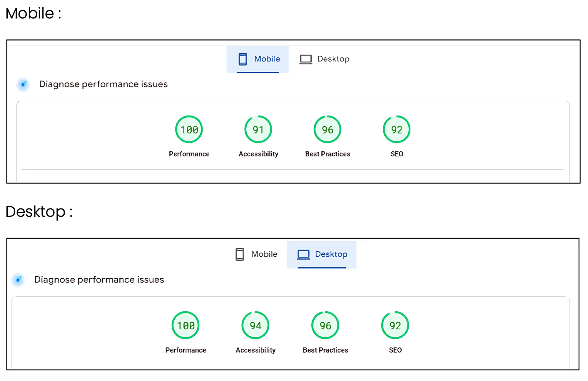Open SEO score gauge 92 in Desktop report
The width and height of the screenshot is (588, 381).
(395, 325)
